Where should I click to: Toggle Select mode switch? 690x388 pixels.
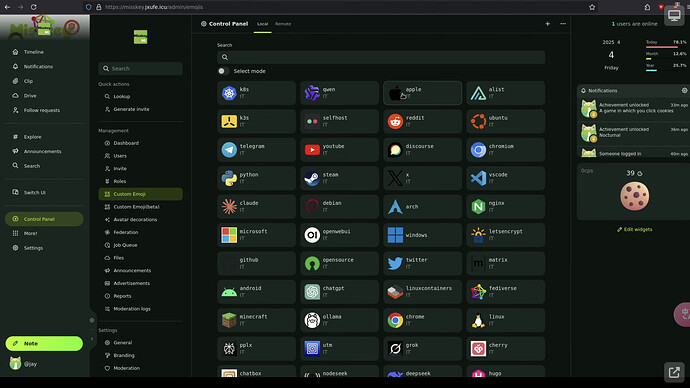(x=223, y=71)
